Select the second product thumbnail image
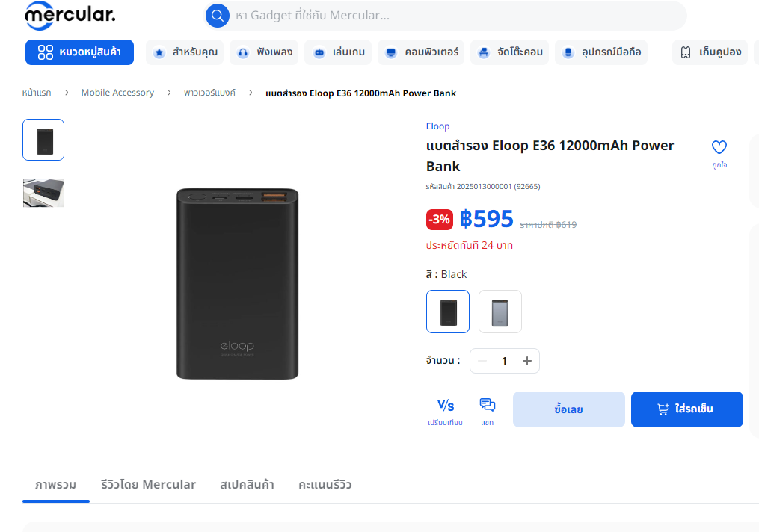Screen dimensions: 759x532 click(x=43, y=193)
